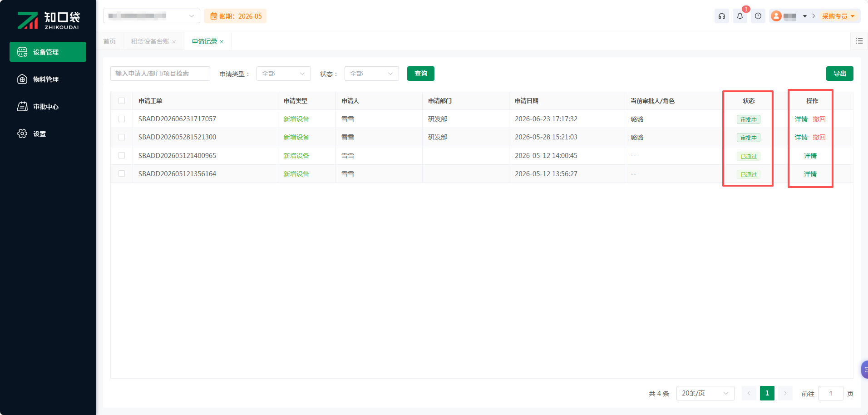Open 设备管理 in the sidebar
The height and width of the screenshot is (415, 868).
point(48,52)
